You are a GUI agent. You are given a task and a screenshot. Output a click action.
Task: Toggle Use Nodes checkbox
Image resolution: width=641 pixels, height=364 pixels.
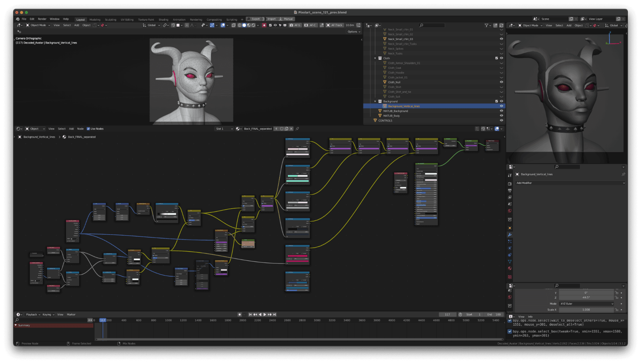pos(88,129)
